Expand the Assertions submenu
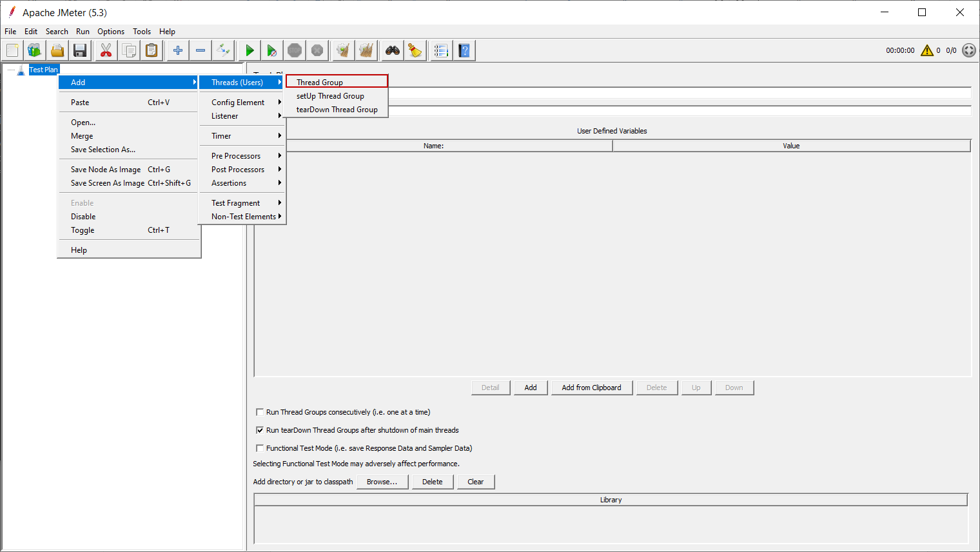Viewport: 980px width, 552px height. pyautogui.click(x=242, y=183)
